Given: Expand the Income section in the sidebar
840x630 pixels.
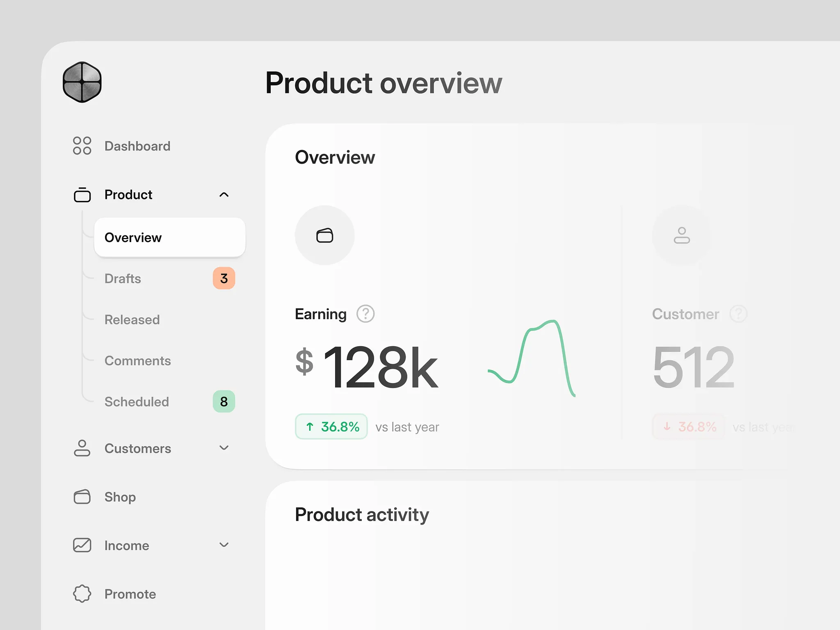Looking at the screenshot, I should (224, 545).
